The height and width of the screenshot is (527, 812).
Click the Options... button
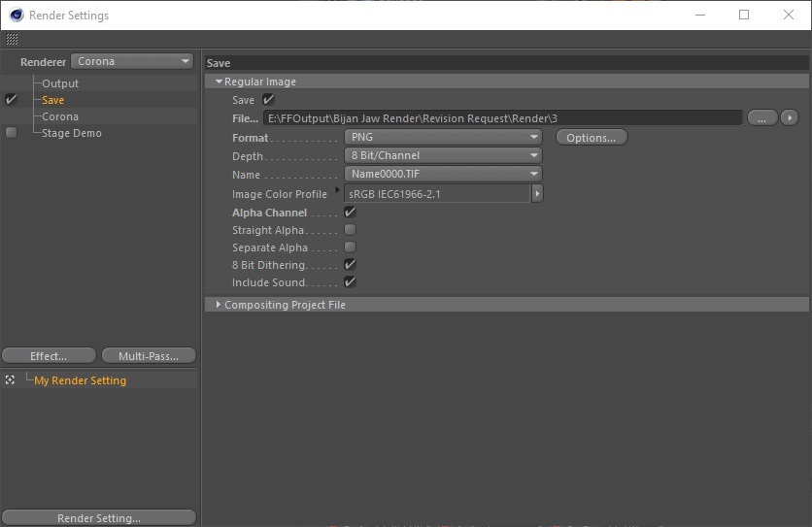pos(591,138)
